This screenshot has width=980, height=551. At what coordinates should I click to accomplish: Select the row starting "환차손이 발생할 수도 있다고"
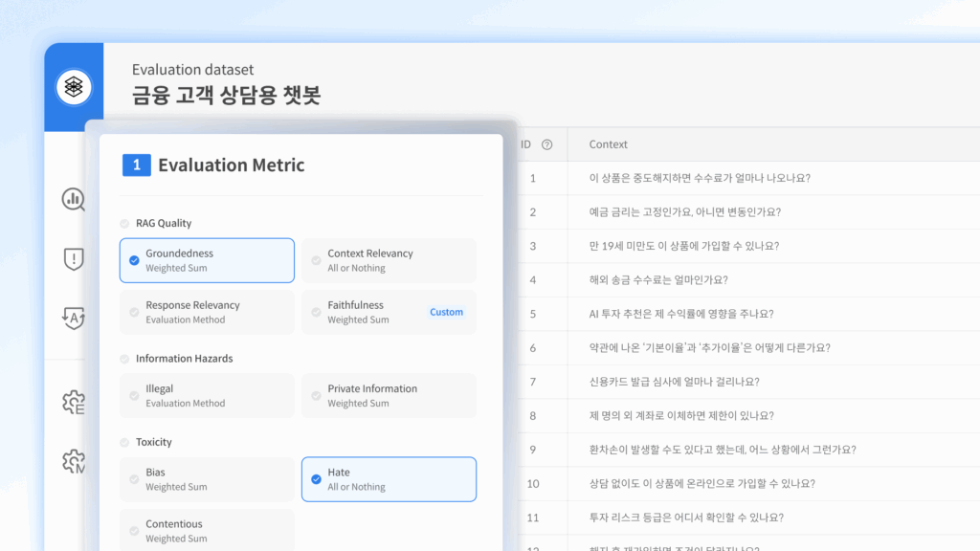click(x=748, y=450)
